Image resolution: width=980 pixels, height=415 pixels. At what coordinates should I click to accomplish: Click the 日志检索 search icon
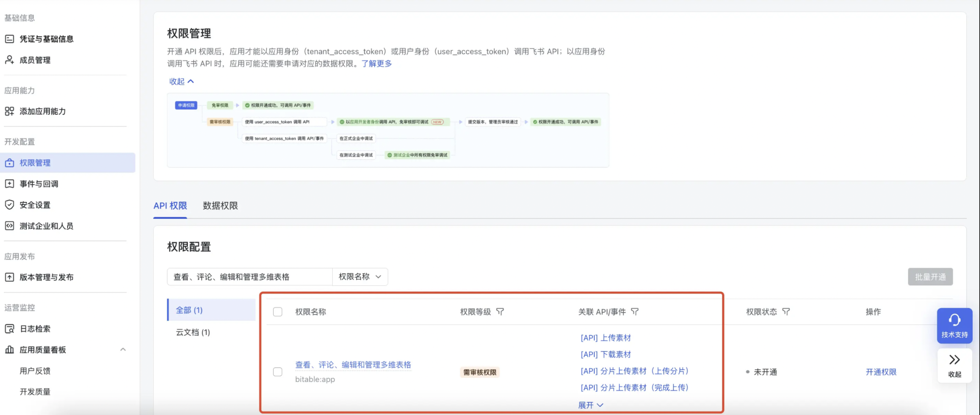pyautogui.click(x=10, y=328)
